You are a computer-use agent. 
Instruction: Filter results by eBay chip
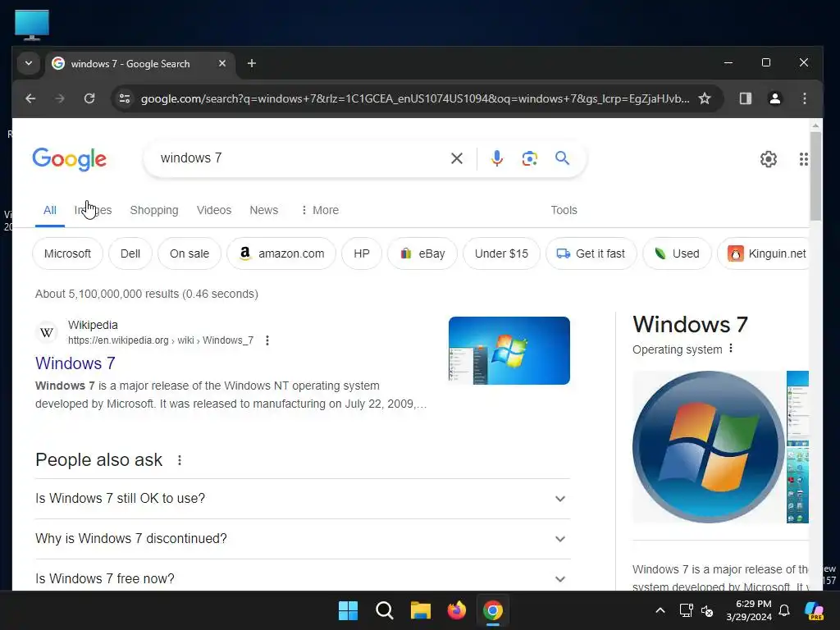tap(422, 253)
